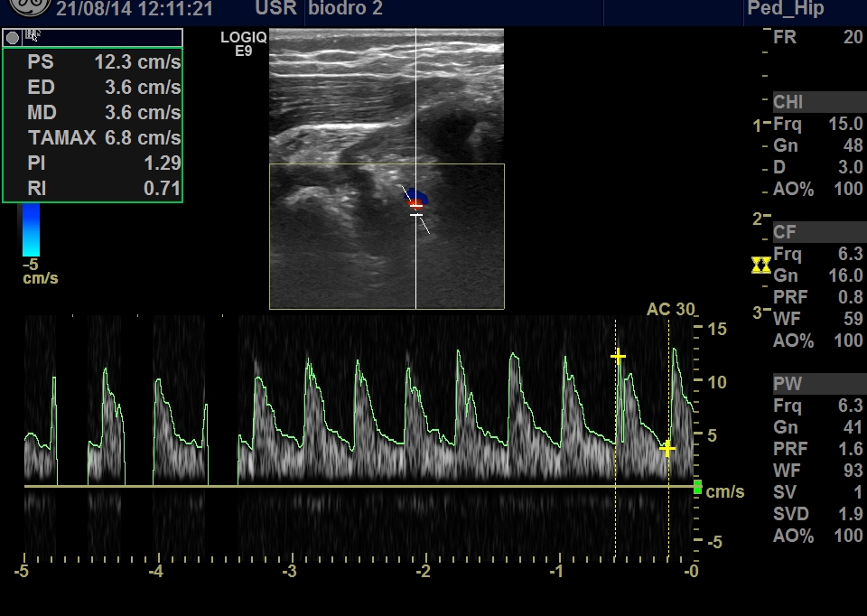Click the round gray button above measurements
This screenshot has width=867, height=616.
(13, 37)
